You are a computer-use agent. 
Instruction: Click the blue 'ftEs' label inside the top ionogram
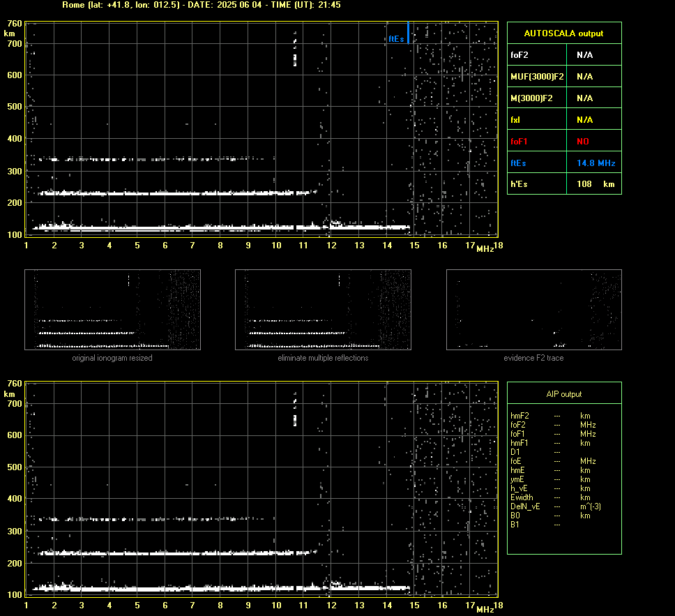coord(396,39)
